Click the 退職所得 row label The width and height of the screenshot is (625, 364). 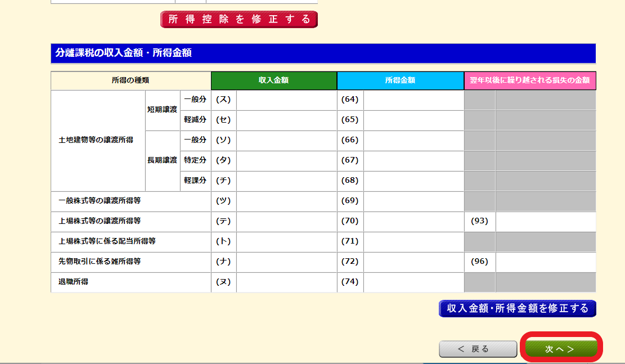pos(73,281)
